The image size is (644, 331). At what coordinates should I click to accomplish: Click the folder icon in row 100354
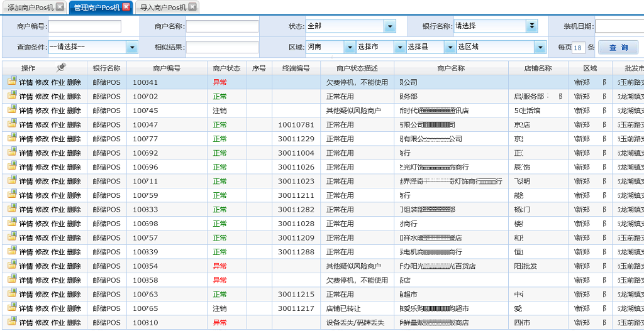[12, 265]
